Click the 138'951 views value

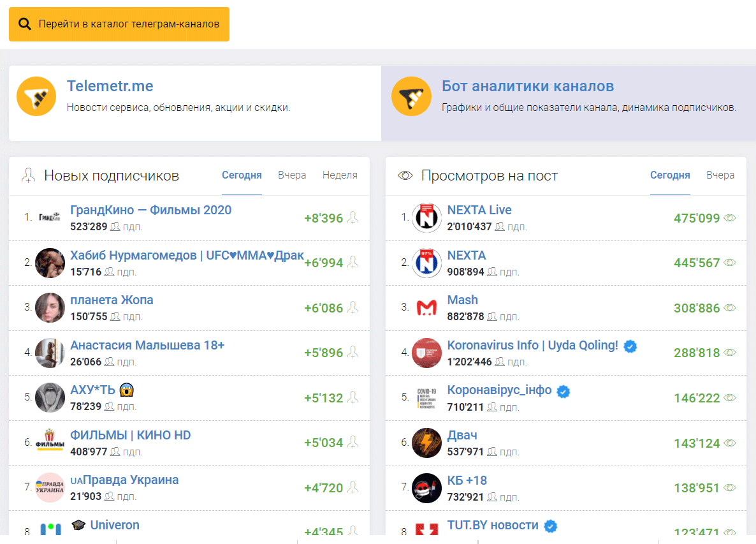(x=697, y=488)
